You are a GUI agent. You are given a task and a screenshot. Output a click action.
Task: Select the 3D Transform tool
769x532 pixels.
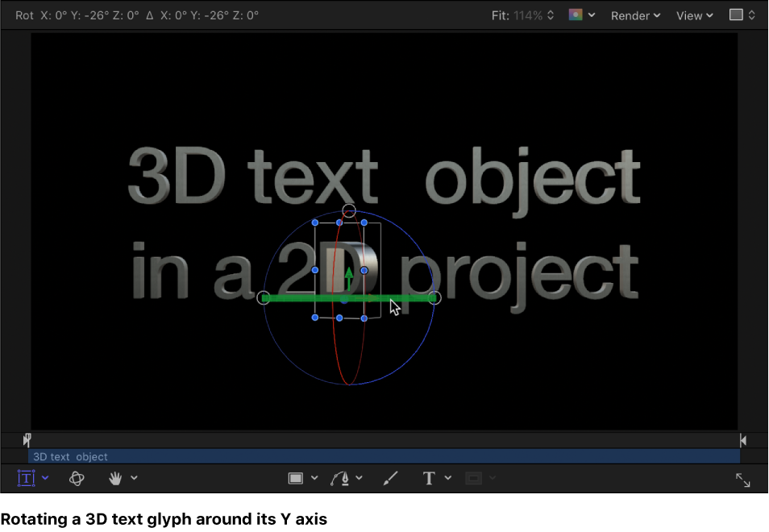click(x=77, y=478)
